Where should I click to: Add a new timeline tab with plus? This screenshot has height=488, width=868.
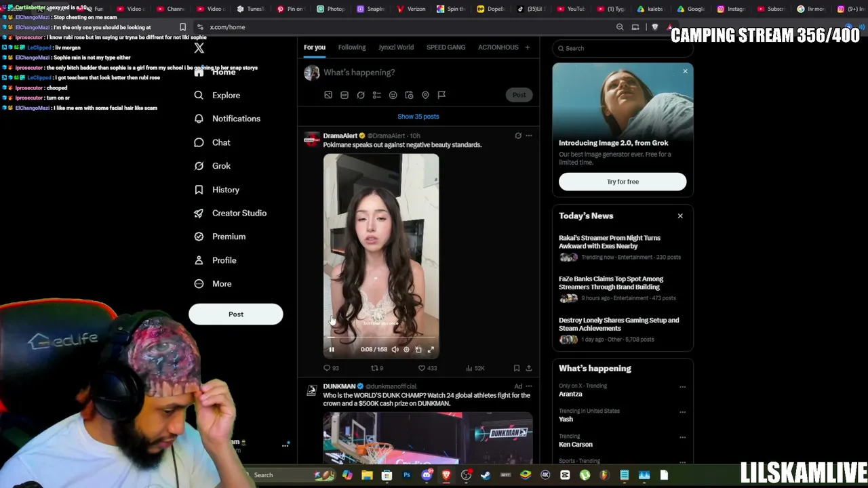[x=527, y=47]
